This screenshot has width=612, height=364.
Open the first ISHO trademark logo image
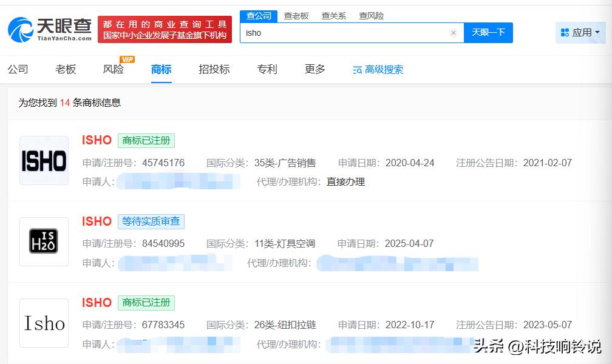click(x=43, y=160)
